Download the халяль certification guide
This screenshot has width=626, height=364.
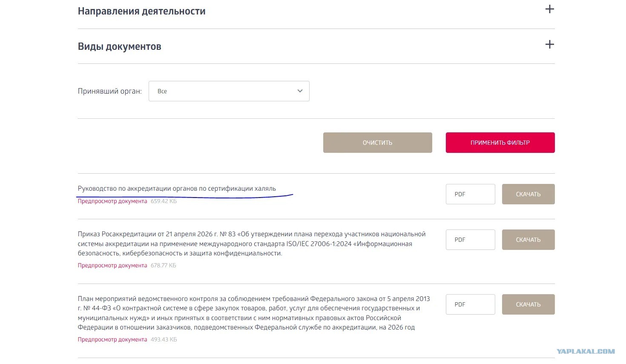pos(528,194)
